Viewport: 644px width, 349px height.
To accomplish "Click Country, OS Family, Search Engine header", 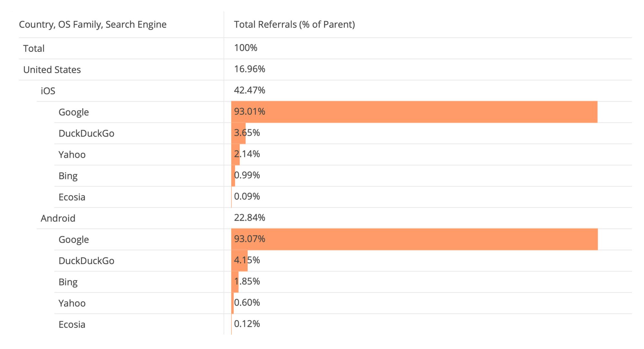I will (x=93, y=24).
